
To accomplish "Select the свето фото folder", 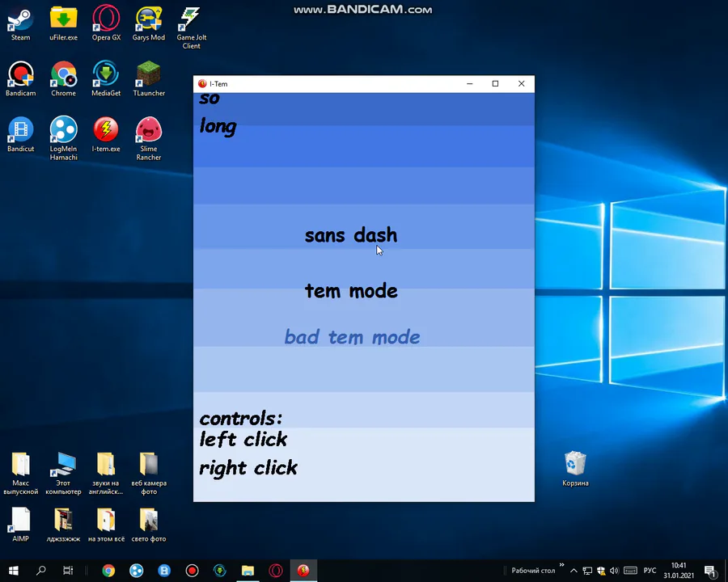I will click(x=149, y=525).
